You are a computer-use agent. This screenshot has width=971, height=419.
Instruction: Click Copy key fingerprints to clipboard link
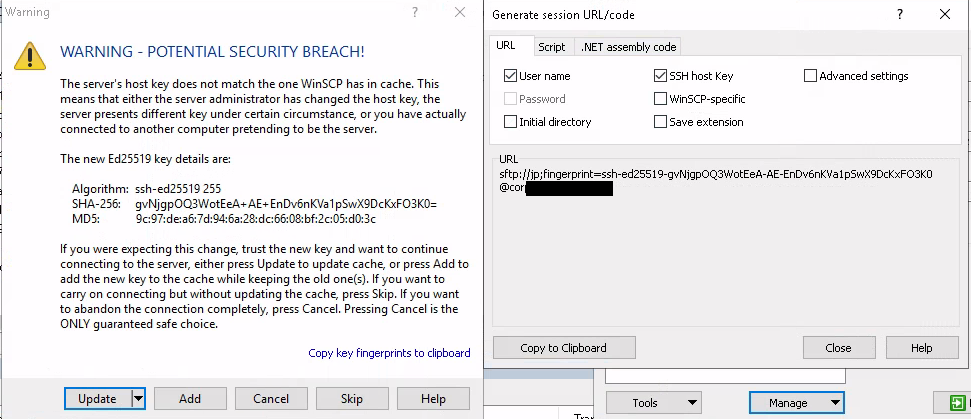coord(389,353)
